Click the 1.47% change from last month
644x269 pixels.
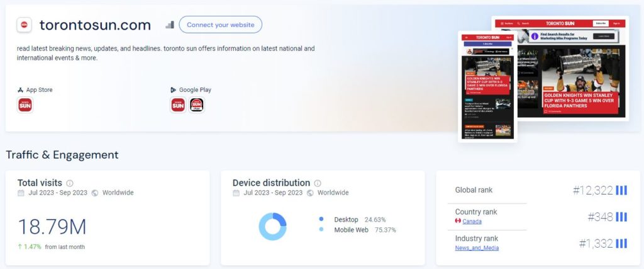(29, 247)
